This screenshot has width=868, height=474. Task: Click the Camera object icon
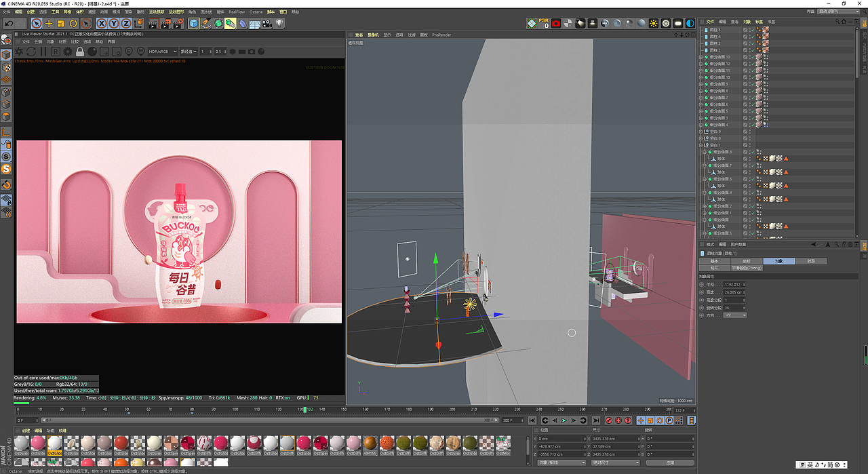pyautogui.click(x=267, y=23)
